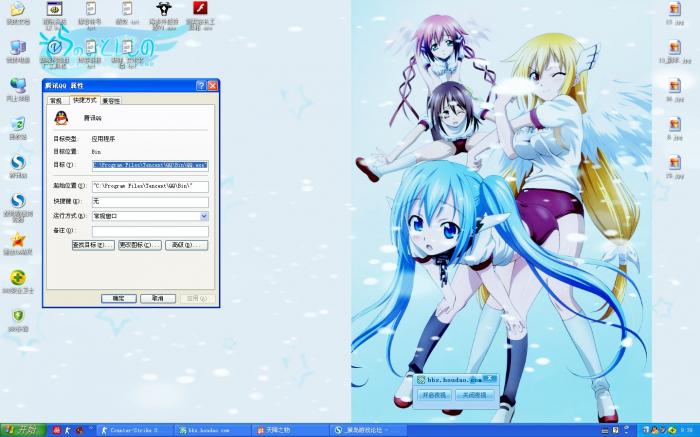Expand the 运行方式 dropdown
The height and width of the screenshot is (437, 700).
click(x=204, y=216)
